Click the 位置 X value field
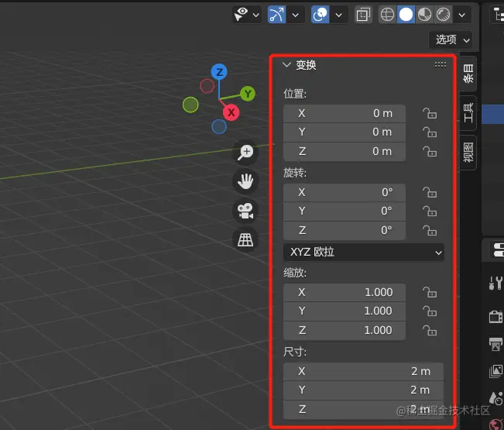Screen dimensions: 504x430 [x=345, y=113]
